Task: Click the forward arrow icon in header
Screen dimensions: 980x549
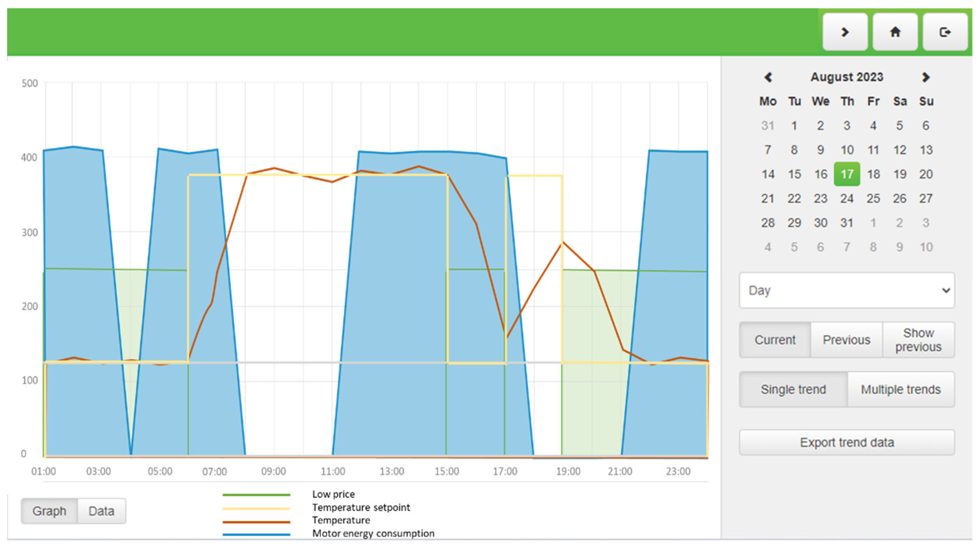Action: tap(845, 32)
